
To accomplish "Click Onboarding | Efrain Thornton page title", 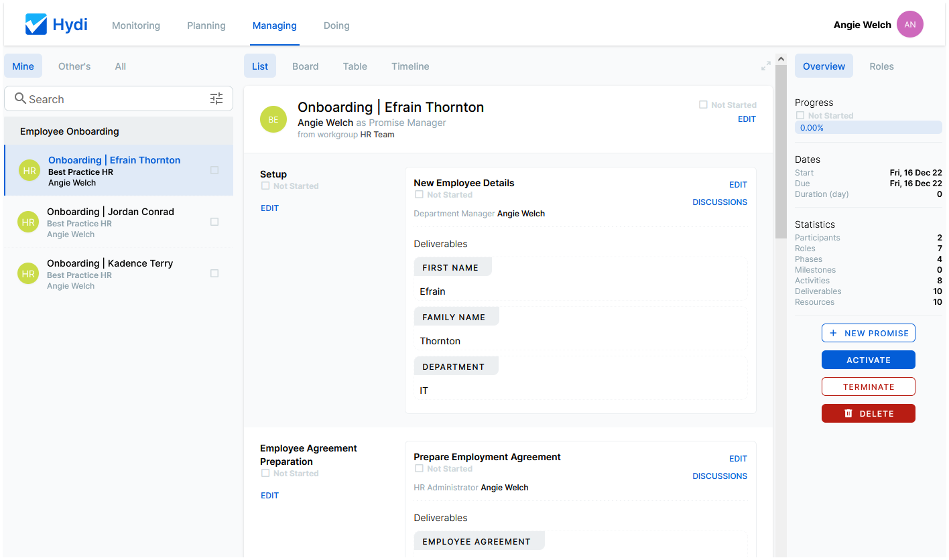I will click(391, 107).
